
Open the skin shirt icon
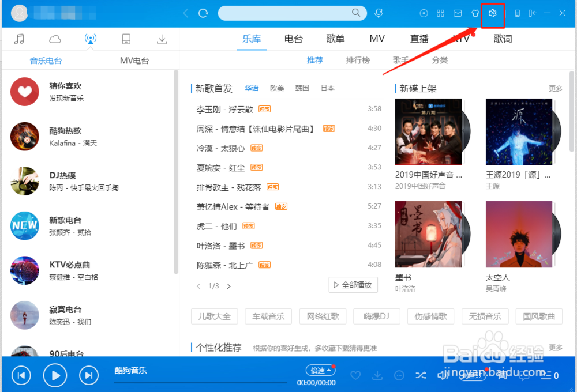[x=475, y=14]
